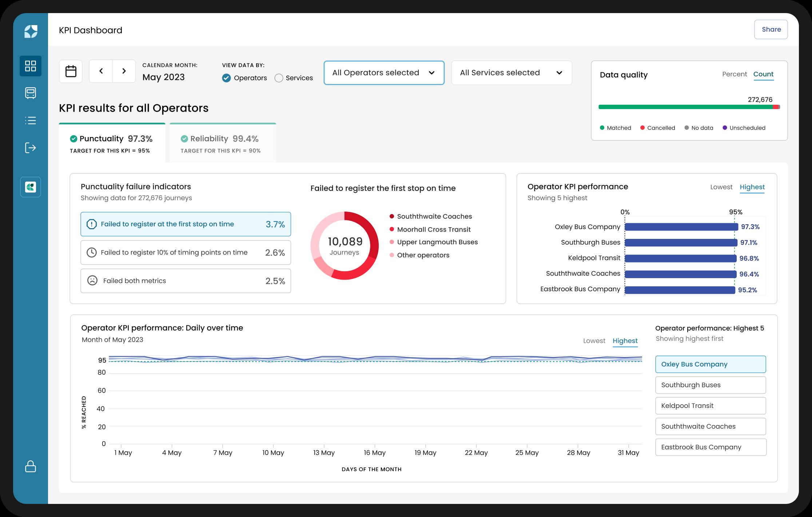Select the Services radio option
812x517 pixels.
pyautogui.click(x=279, y=78)
